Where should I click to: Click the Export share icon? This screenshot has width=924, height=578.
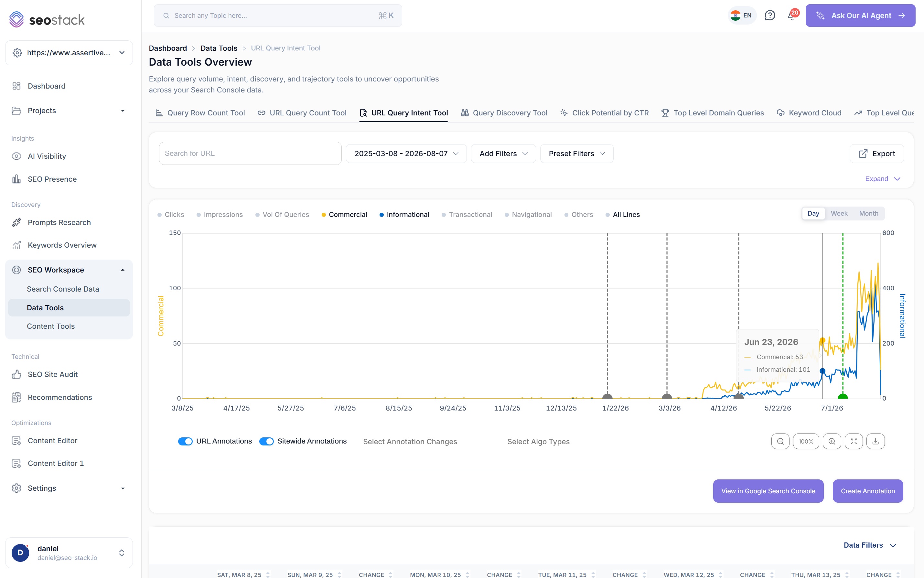(x=863, y=154)
